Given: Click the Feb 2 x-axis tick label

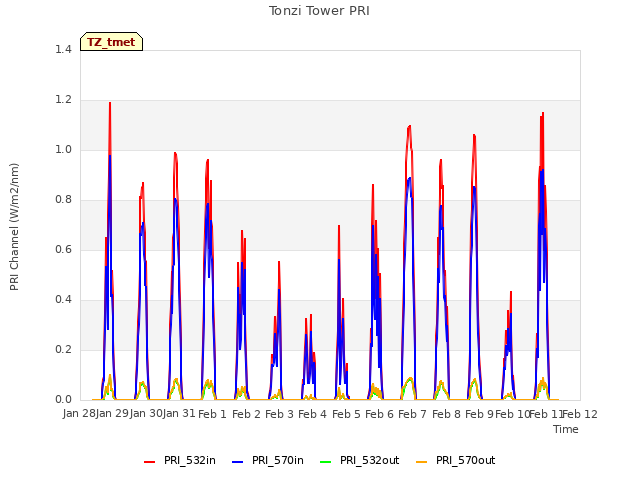Looking at the screenshot, I should coord(246,414).
